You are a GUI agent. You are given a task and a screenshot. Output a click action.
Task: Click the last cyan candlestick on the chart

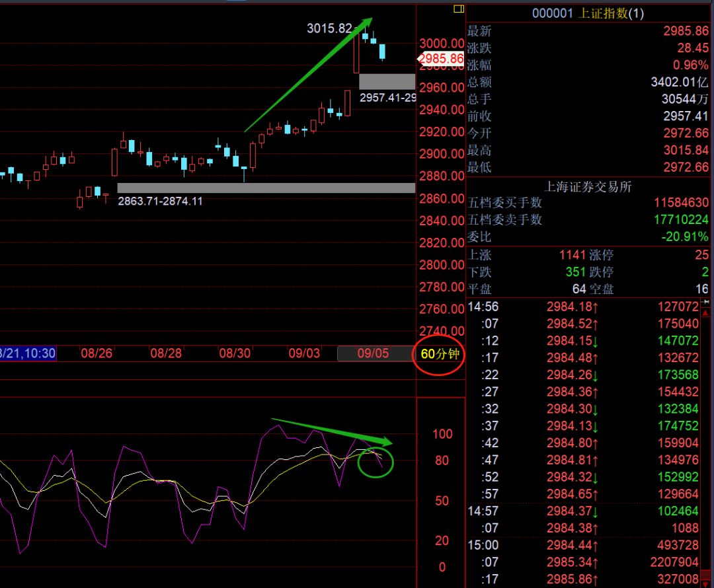click(382, 52)
